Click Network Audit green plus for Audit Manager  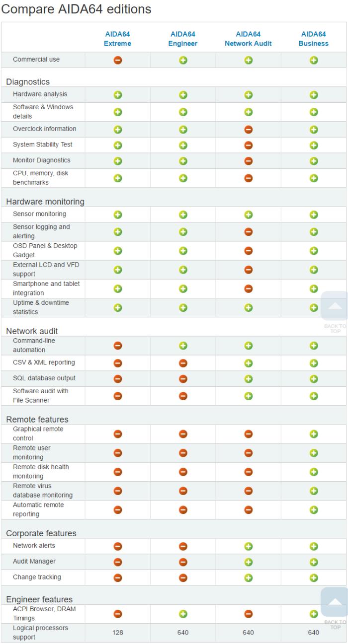point(248,562)
